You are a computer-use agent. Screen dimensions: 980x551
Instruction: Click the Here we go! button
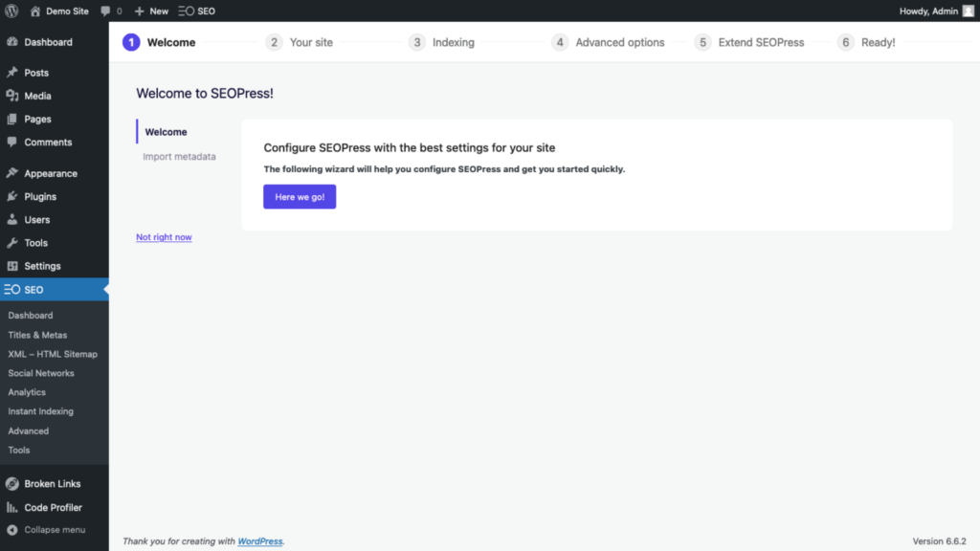pos(300,196)
